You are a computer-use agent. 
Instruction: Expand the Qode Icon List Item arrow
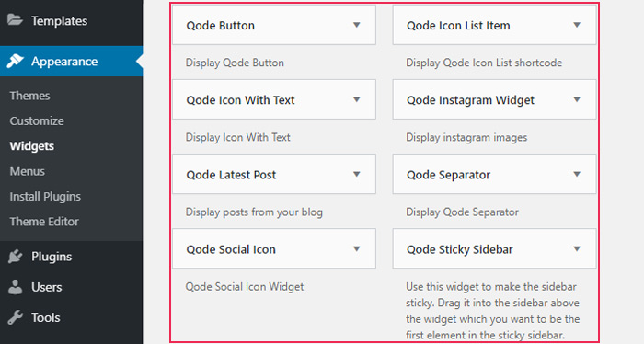(x=577, y=25)
